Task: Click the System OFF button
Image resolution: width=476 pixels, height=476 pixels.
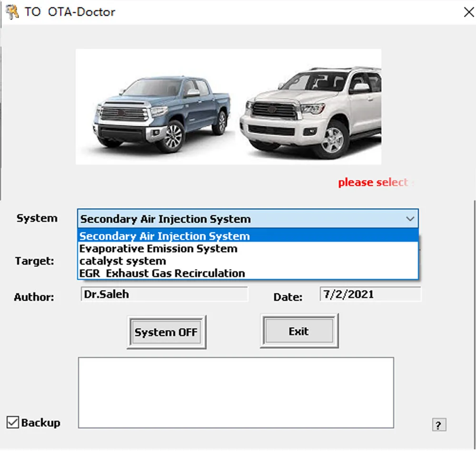Action: [166, 332]
